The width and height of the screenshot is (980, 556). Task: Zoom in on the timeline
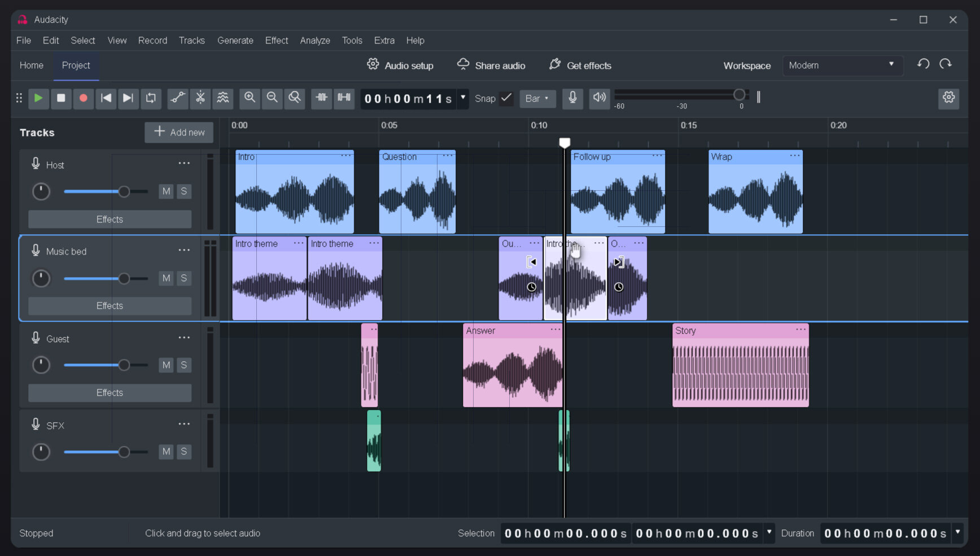250,98
